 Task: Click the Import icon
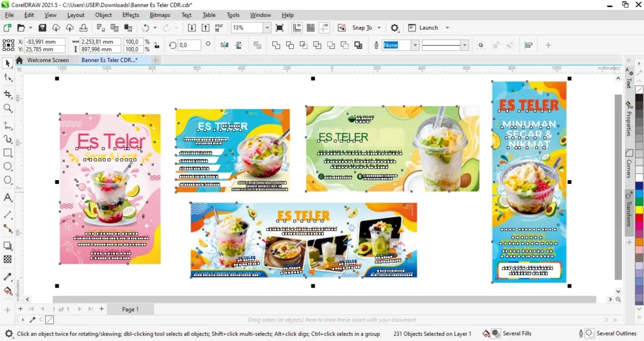(191, 28)
